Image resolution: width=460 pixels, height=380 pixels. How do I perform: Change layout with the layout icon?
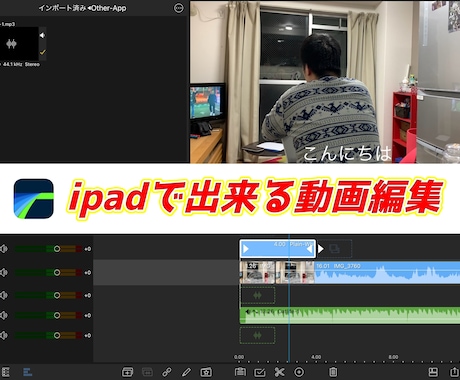[x=433, y=372]
